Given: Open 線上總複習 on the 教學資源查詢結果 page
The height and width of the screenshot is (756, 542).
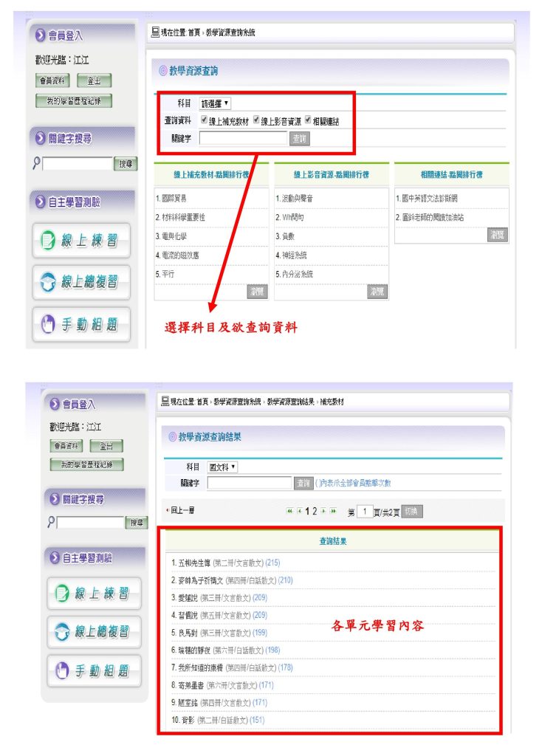Looking at the screenshot, I should 94,631.
